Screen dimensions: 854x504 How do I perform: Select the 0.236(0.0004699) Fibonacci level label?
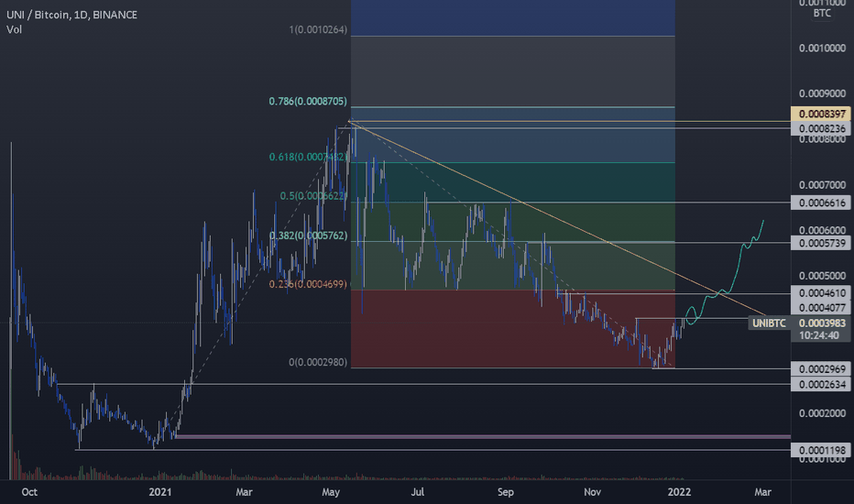coord(308,284)
